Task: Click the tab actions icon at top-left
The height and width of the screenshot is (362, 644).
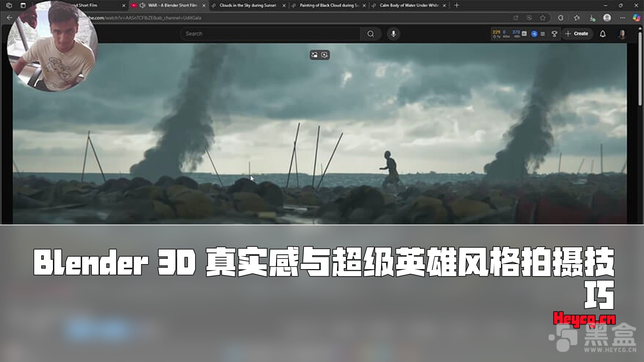Action: click(23, 5)
